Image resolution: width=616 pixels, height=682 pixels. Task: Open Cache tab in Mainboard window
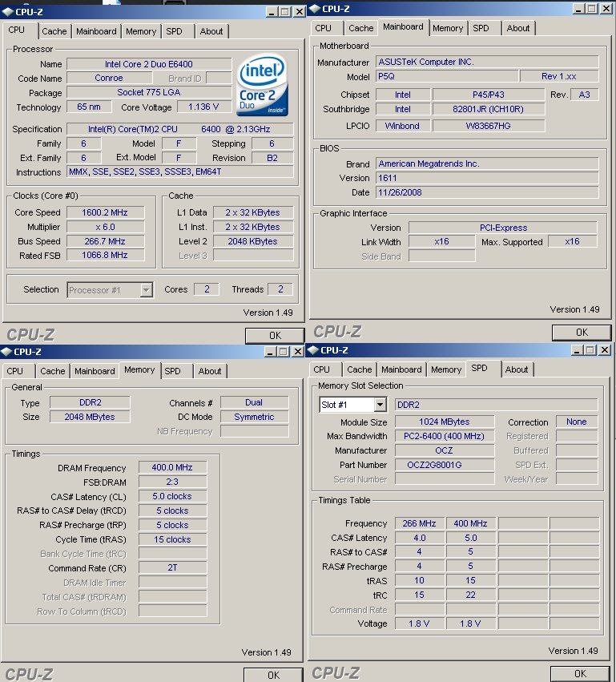360,28
